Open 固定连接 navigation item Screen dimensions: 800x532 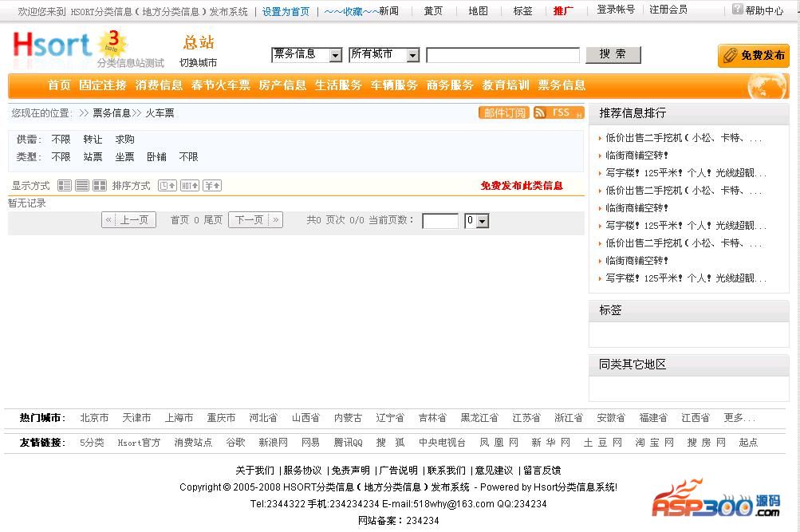click(103, 85)
